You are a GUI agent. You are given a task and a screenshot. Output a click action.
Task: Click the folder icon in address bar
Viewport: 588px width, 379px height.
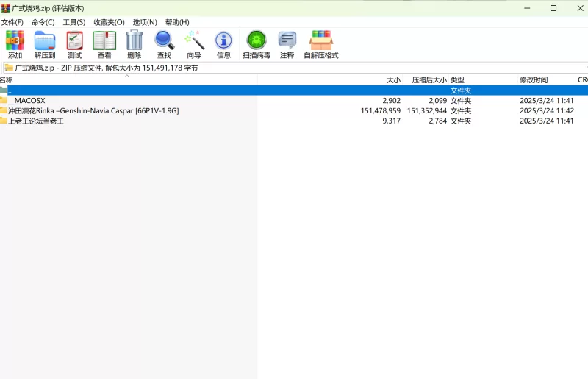pos(9,68)
